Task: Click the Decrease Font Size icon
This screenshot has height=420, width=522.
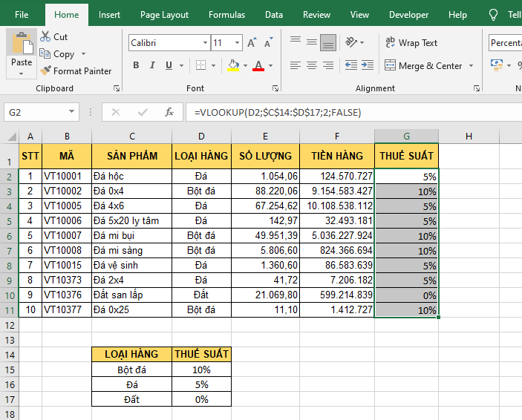Action: (269, 43)
